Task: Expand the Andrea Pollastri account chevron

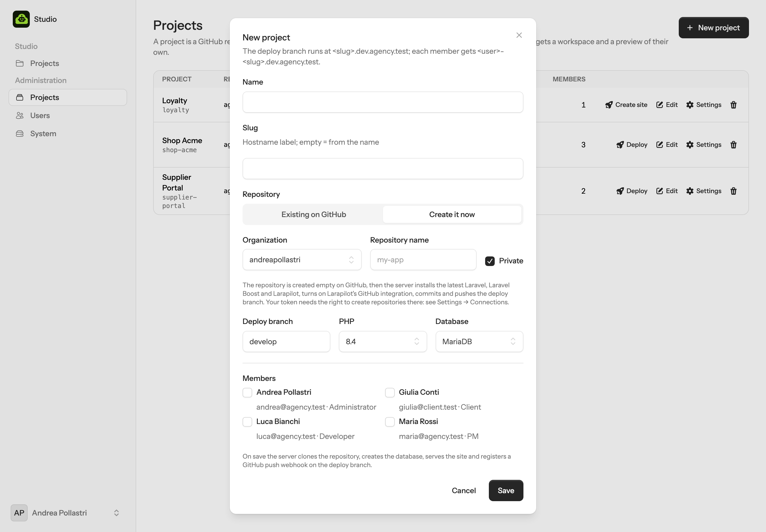Action: tap(116, 513)
